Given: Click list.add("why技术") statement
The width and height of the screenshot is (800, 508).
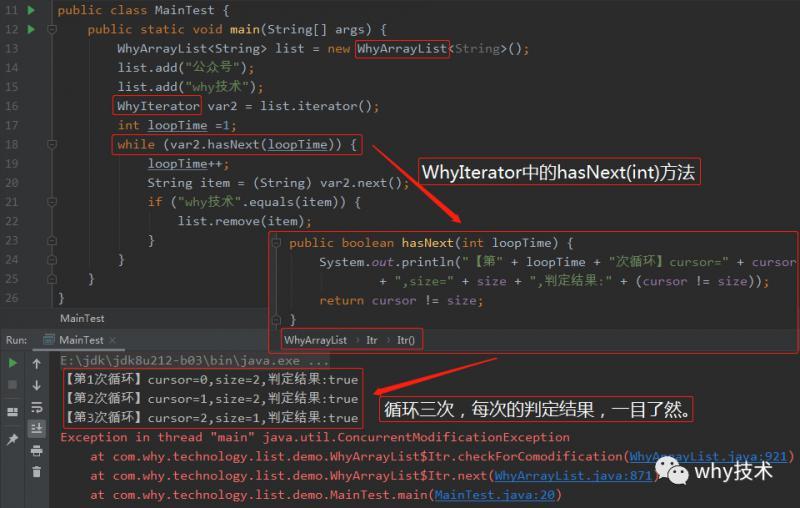Looking at the screenshot, I should click(190, 87).
